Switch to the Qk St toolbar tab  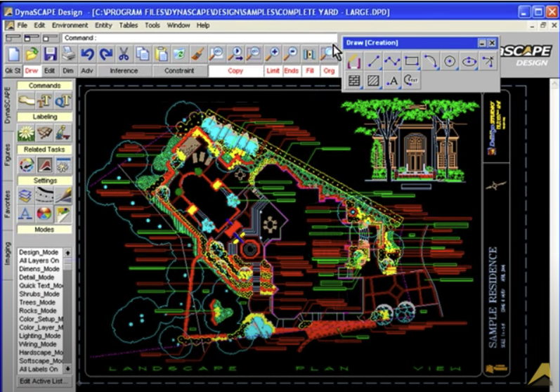(x=13, y=71)
